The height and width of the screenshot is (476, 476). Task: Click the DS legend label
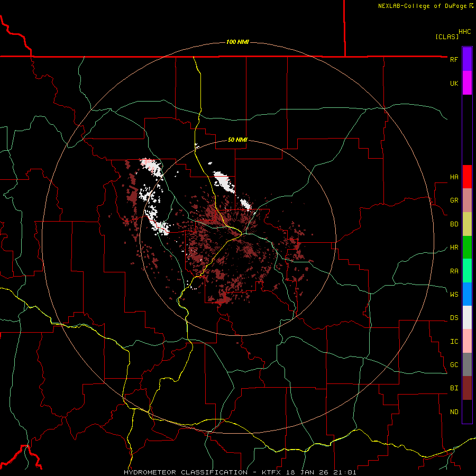click(454, 318)
